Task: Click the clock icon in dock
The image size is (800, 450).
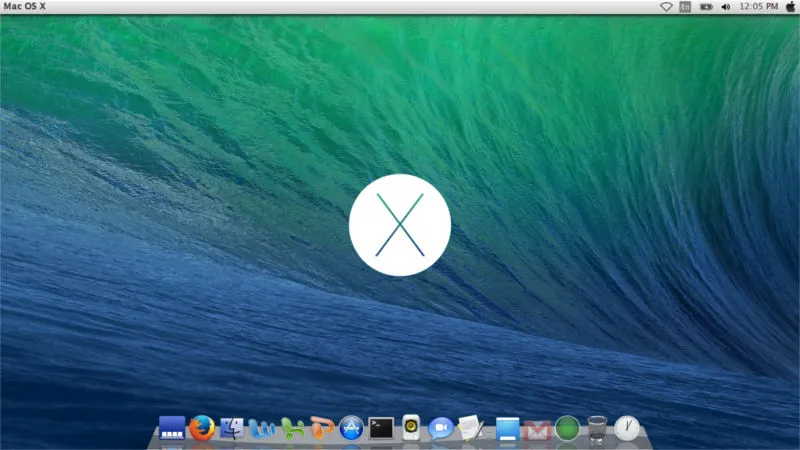Action: (626, 428)
